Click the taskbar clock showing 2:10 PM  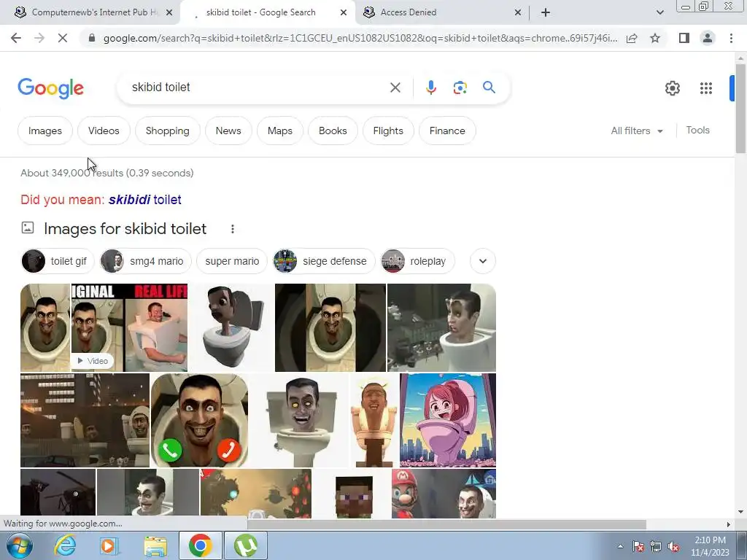coord(710,545)
